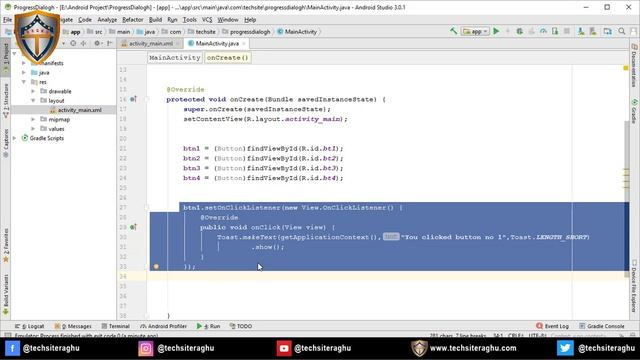Toggle the Structure tool window side tab
640x360 pixels.
coord(6,101)
